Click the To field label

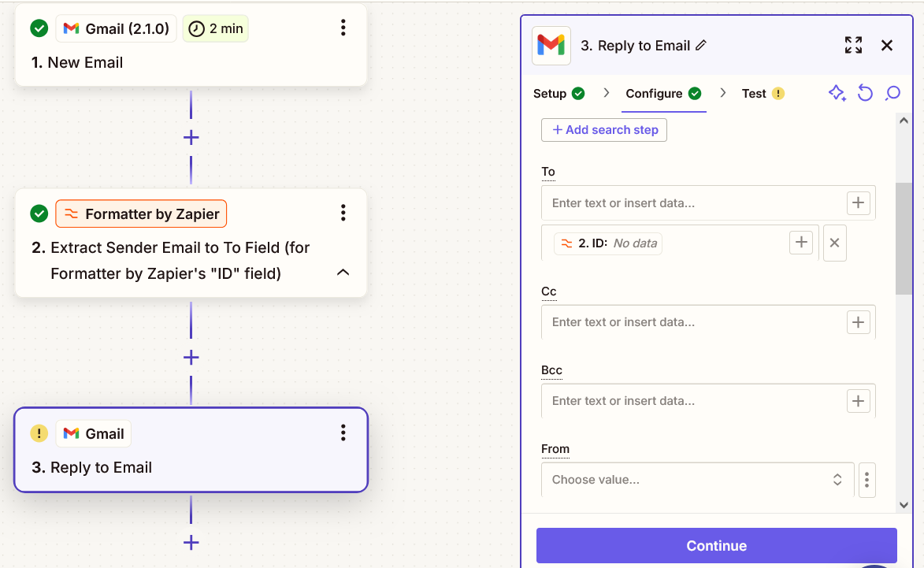click(x=548, y=172)
